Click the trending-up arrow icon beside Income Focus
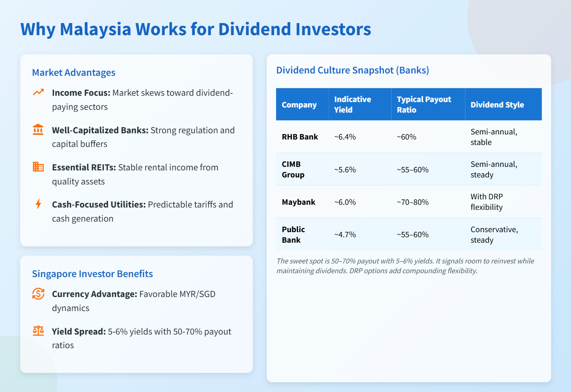571x392 pixels. click(x=38, y=92)
